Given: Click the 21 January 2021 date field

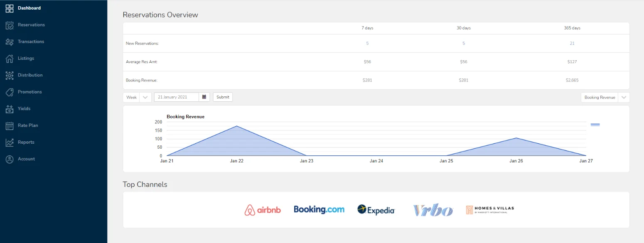Looking at the screenshot, I should coord(177,97).
